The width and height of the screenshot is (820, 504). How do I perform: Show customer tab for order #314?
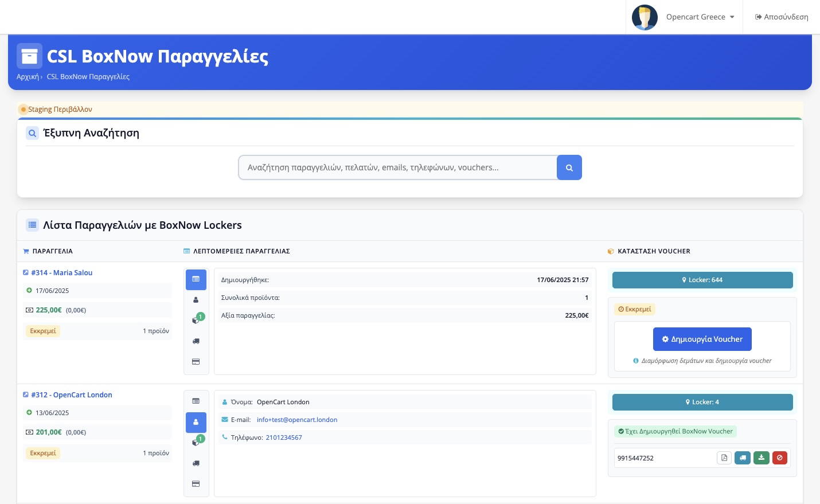tap(196, 300)
